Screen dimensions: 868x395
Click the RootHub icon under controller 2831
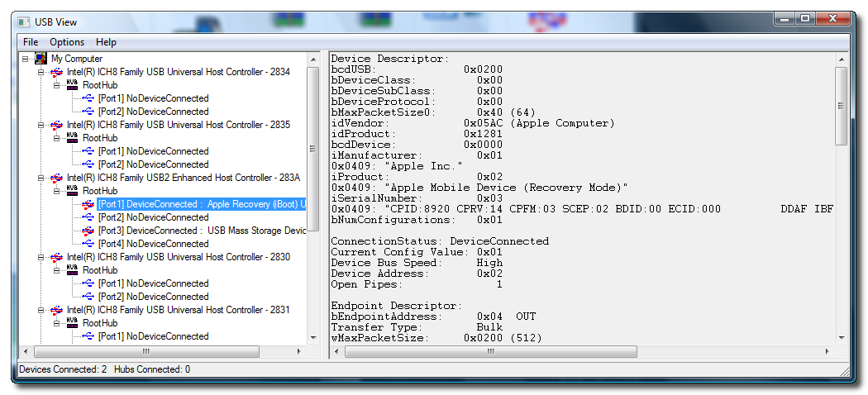(x=72, y=323)
